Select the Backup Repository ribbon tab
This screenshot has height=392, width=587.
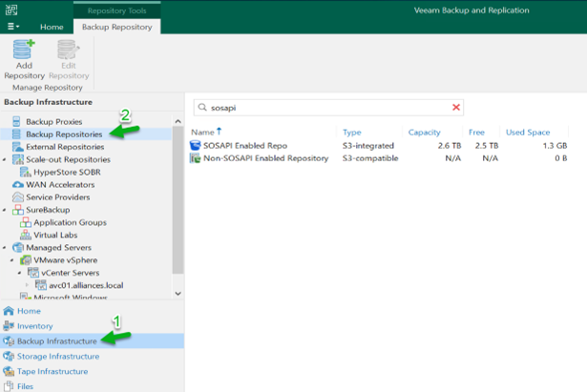116,27
